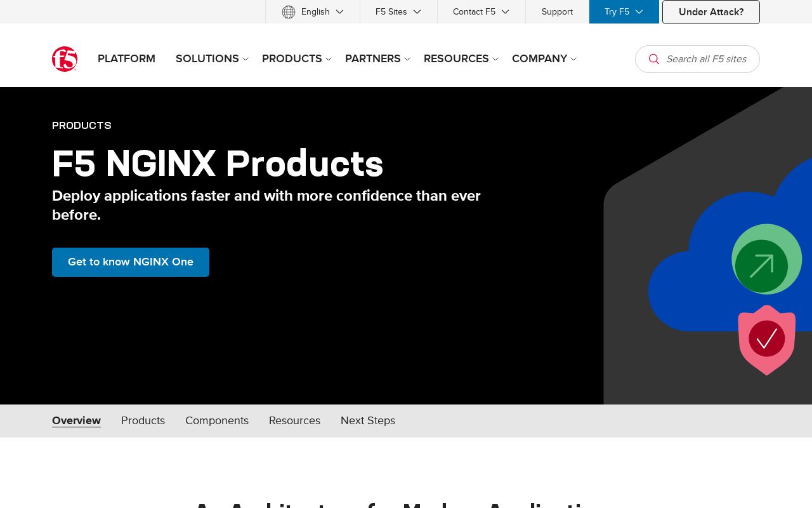The width and height of the screenshot is (812, 508).
Task: Open the Support page link
Action: 557,11
